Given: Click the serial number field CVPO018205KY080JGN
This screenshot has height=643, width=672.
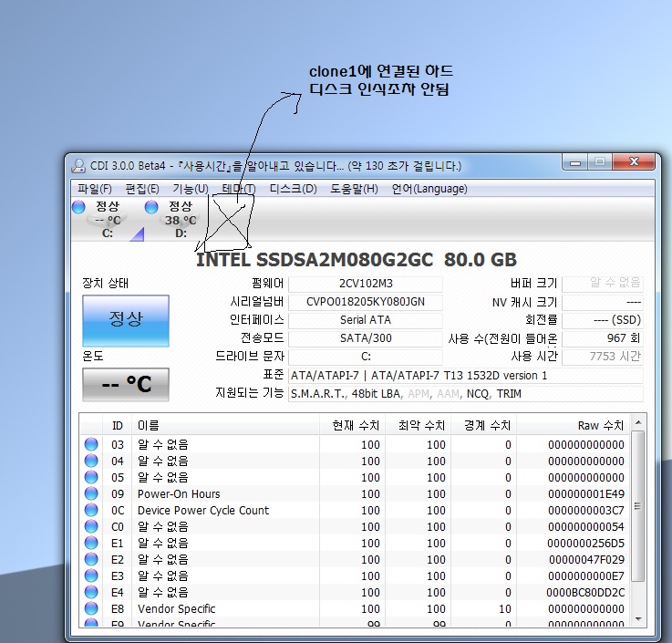Looking at the screenshot, I should coord(366,302).
